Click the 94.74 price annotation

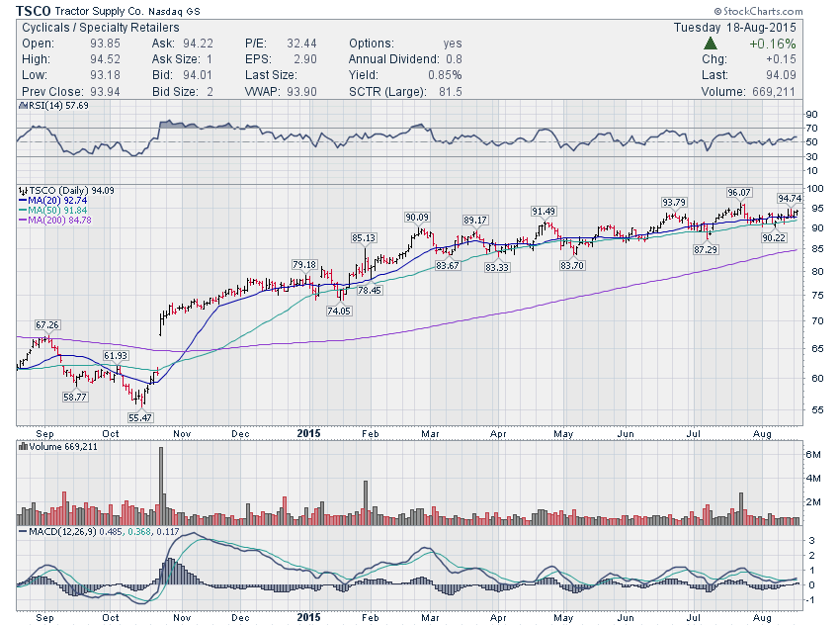[x=791, y=199]
